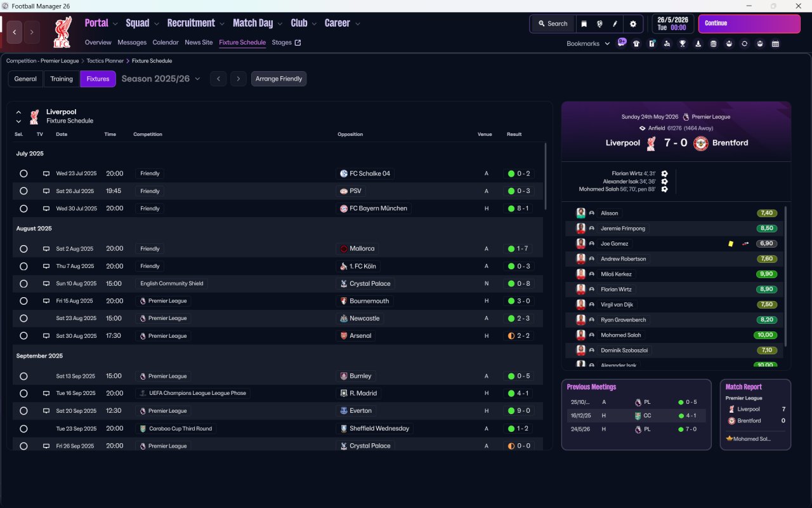Select the radio button for the PSV fixture

23,191
